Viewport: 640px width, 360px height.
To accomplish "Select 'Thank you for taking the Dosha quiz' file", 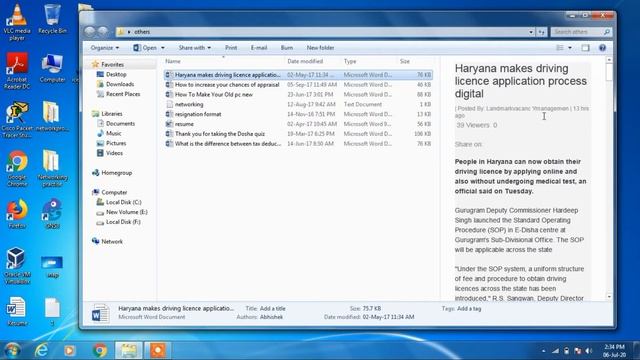I will coord(298,133).
